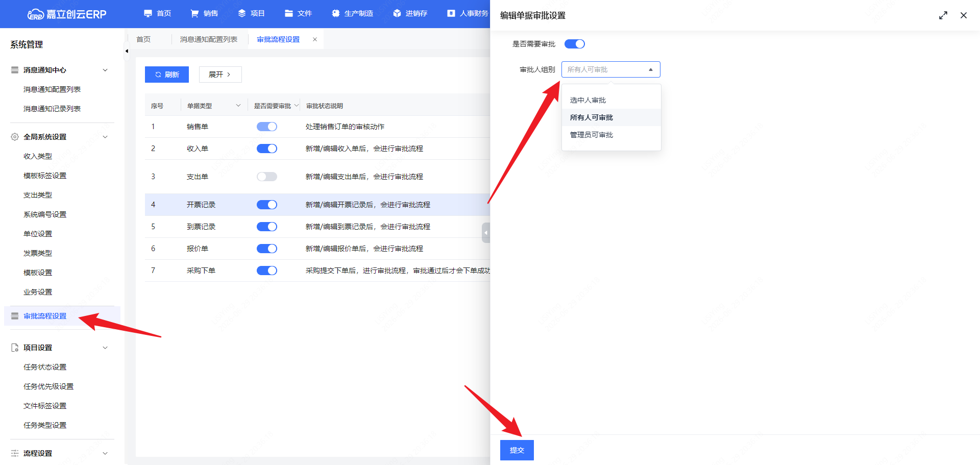Open 消息通知记录列表 in sidebar

(52, 109)
